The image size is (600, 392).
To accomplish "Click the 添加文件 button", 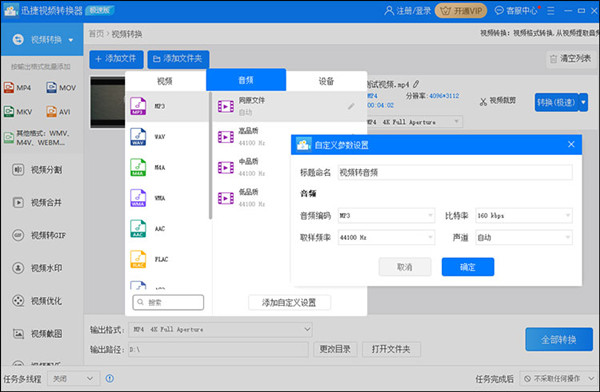I will coord(116,59).
